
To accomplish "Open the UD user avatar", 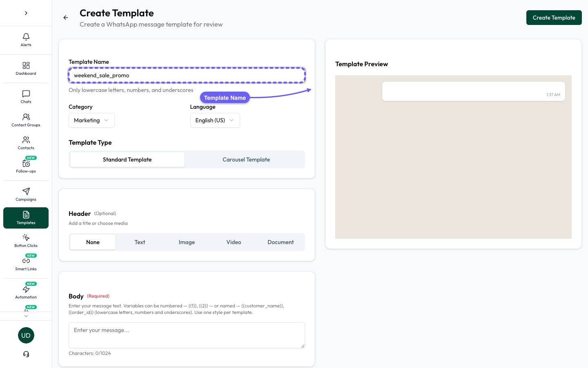I will pos(26,335).
